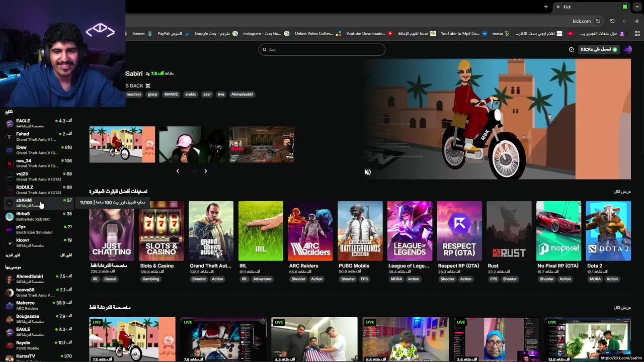The height and width of the screenshot is (362, 644).
Task: Open the red YouTube bookmark icon
Action: point(570,34)
